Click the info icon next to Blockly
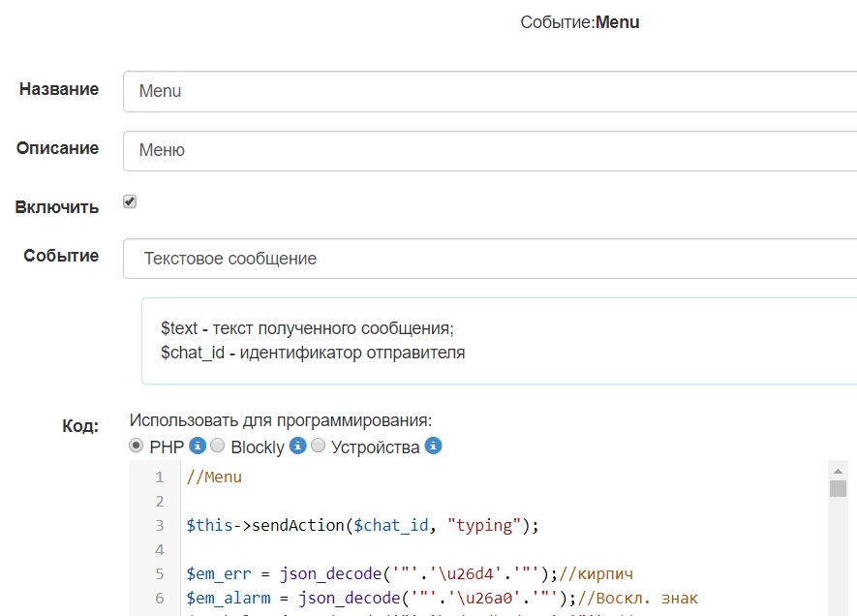This screenshot has height=616, width=857. [x=298, y=446]
